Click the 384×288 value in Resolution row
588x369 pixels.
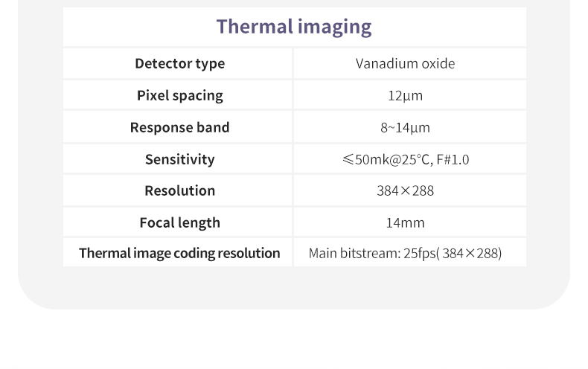click(405, 190)
